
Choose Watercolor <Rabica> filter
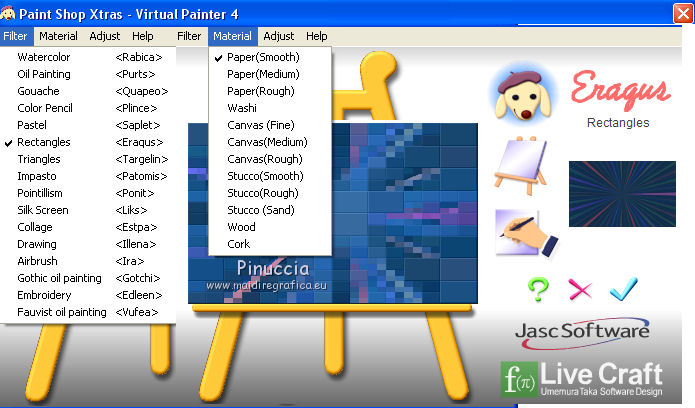(x=88, y=57)
